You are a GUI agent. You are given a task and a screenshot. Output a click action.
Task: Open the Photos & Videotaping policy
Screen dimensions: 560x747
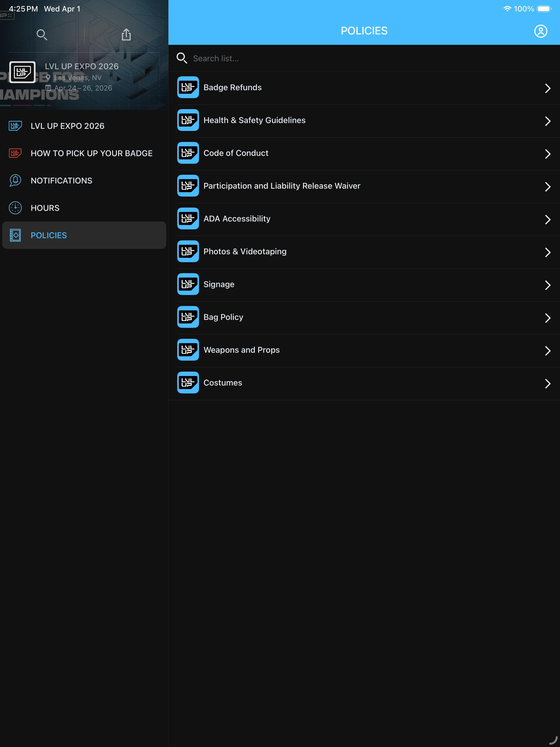(x=364, y=252)
